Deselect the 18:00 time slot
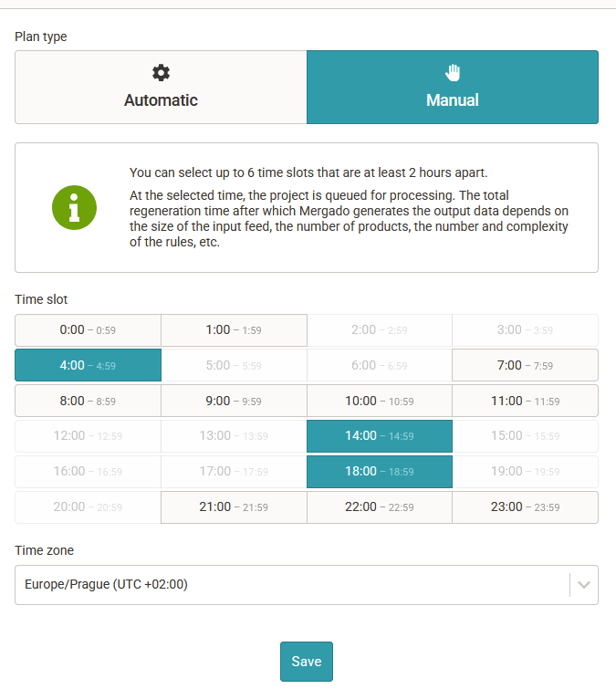Viewport: 616px width, 689px height. (380, 472)
